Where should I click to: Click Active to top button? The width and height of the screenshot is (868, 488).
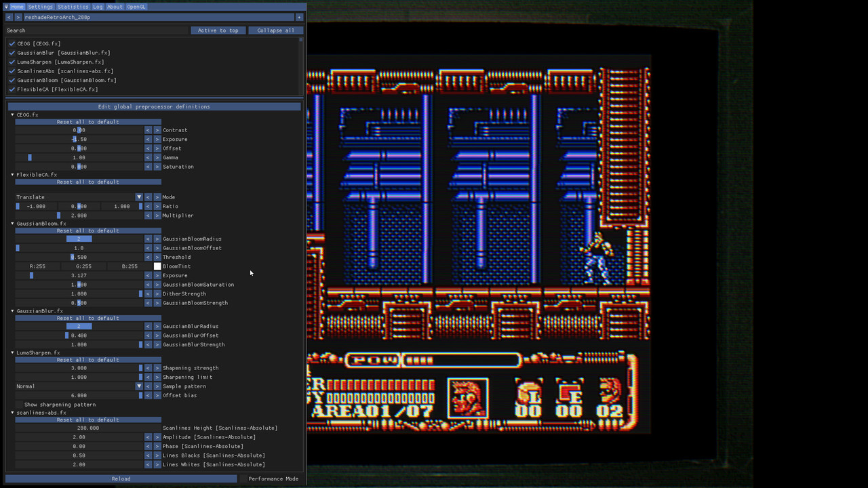point(218,30)
